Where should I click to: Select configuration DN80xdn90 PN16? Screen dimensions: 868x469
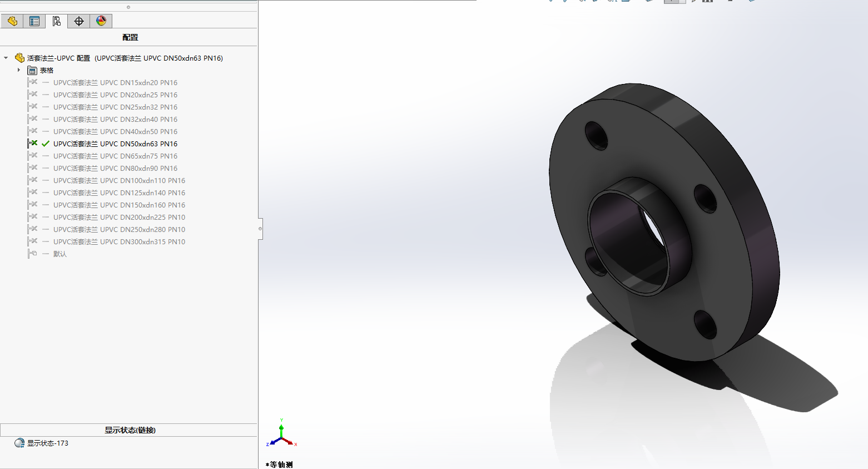pyautogui.click(x=115, y=168)
